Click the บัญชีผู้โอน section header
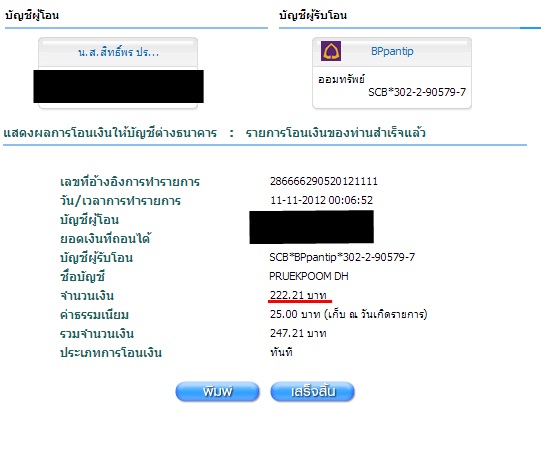Viewport: 544px width, 457px height. tap(32, 15)
